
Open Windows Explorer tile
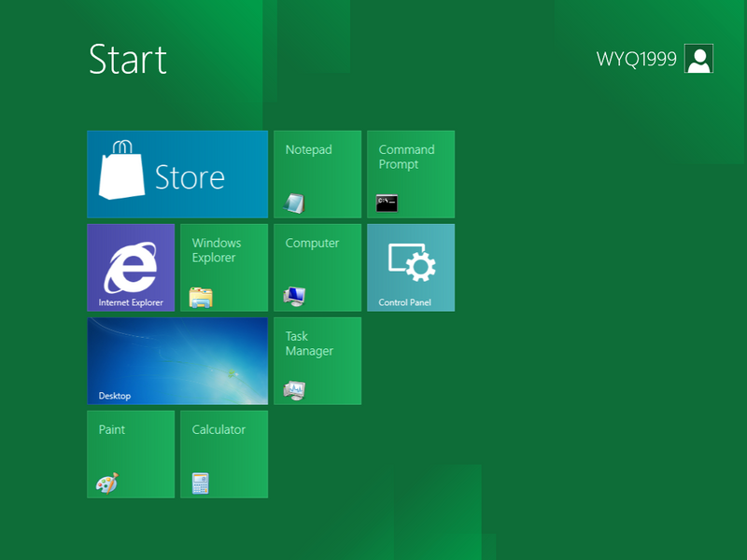pos(224,268)
